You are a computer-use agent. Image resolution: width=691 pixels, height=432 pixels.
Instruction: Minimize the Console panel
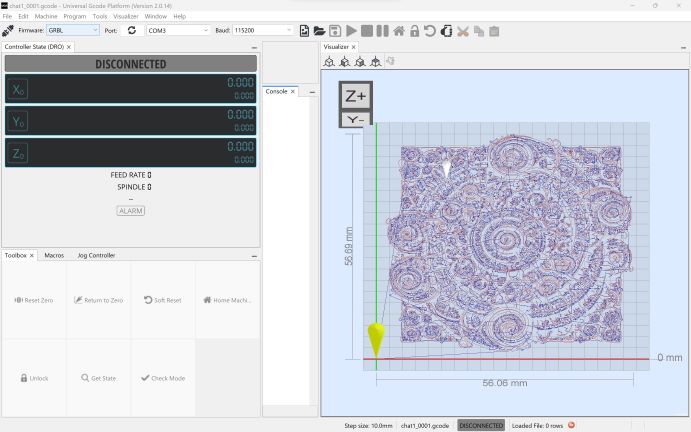tap(312, 92)
